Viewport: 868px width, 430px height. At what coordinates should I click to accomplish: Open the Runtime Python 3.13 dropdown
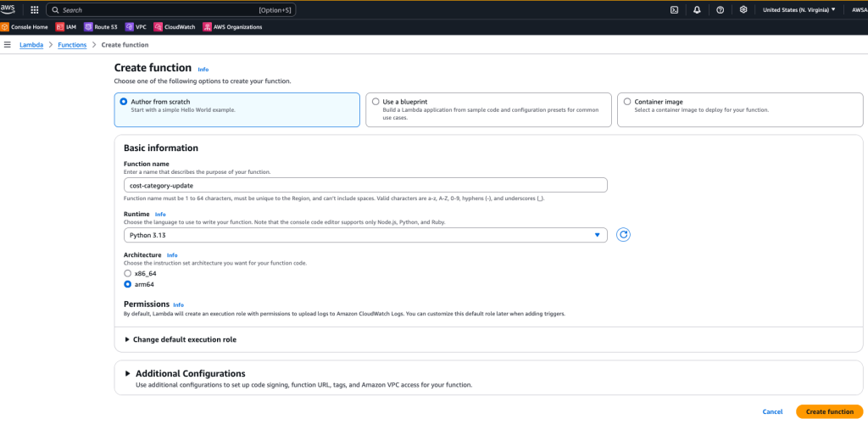pos(365,235)
